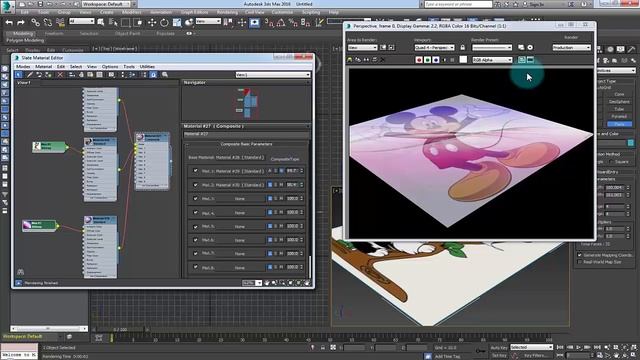640x360 pixels.
Task: Toggle the Percent Snap icon
Action: click(293, 23)
